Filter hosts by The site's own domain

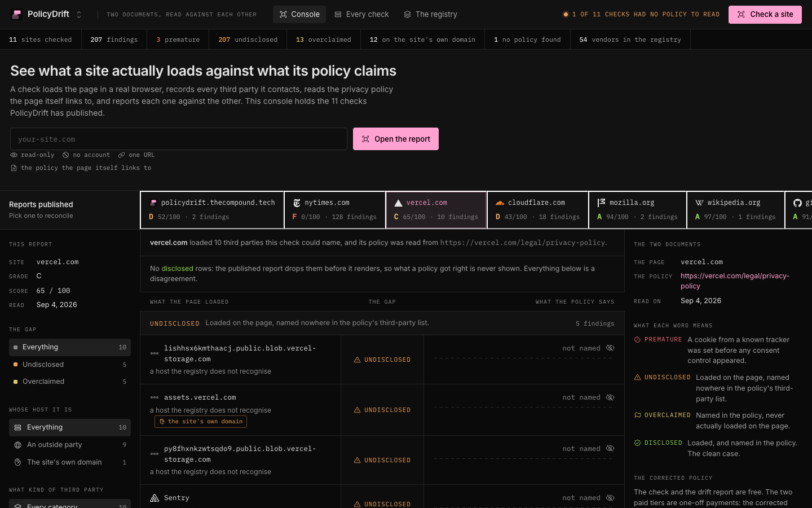(70, 462)
